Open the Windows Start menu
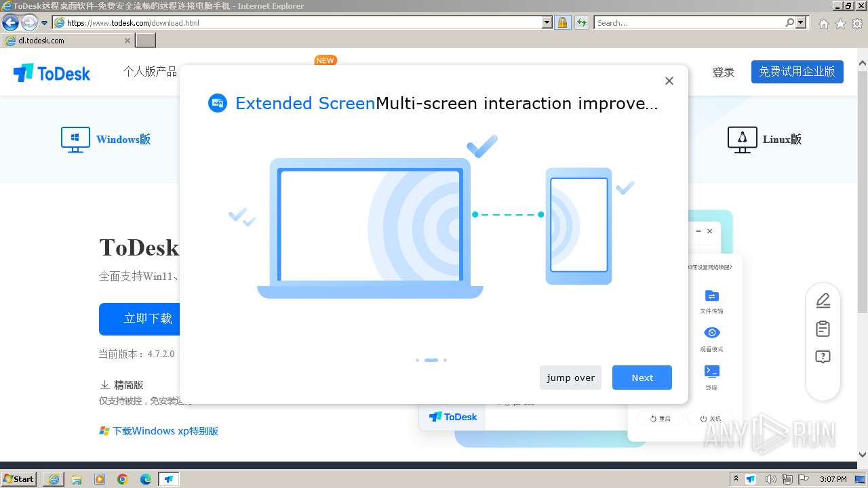The width and height of the screenshot is (868, 488). click(x=19, y=479)
